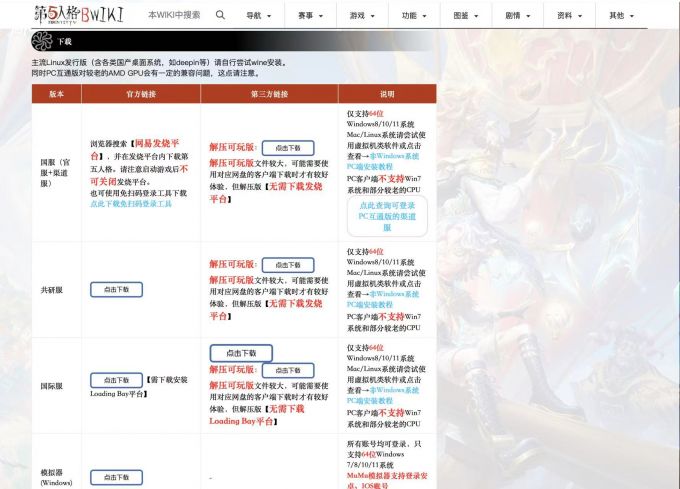Click the 第三方链接 column header

click(x=269, y=94)
